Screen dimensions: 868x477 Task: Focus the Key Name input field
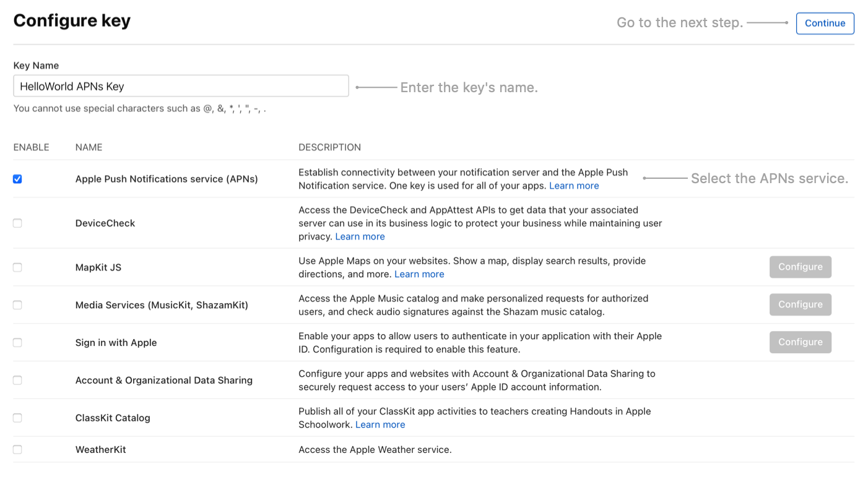point(181,86)
